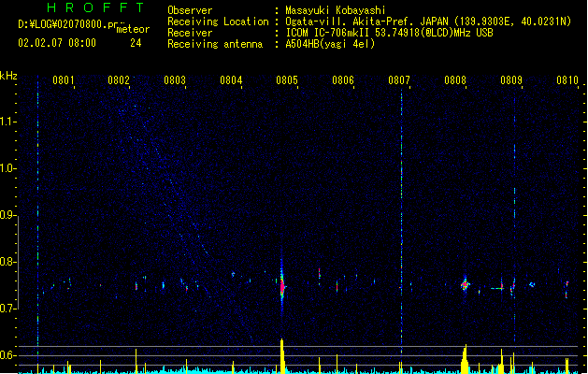Click the 0807 time marker

pyautogui.click(x=399, y=80)
